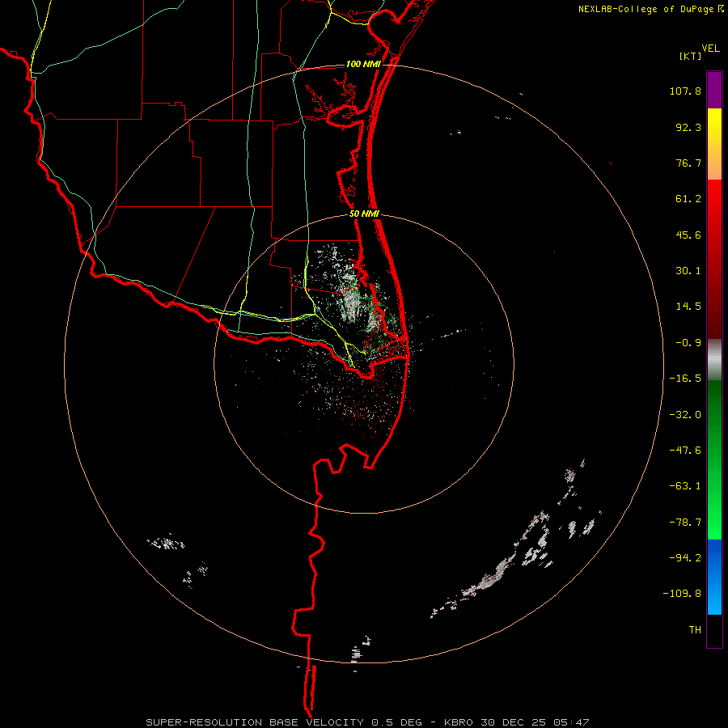Click the 100 NMI range ring label
The width and height of the screenshot is (728, 728).
click(363, 64)
